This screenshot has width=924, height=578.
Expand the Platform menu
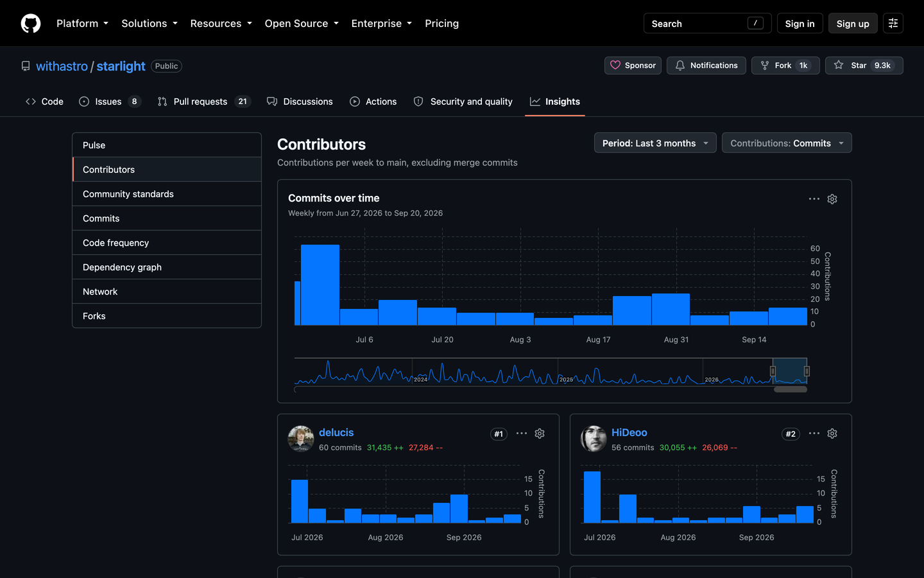82,24
